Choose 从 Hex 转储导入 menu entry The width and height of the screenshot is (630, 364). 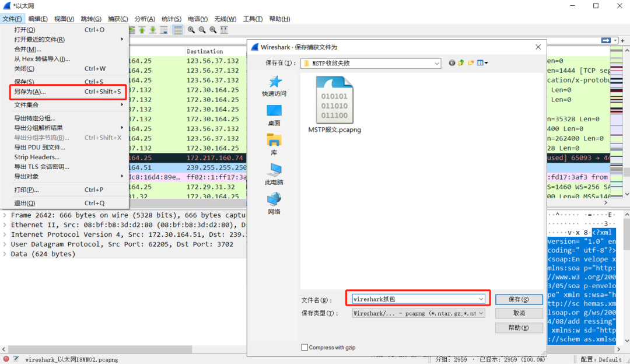click(64, 59)
